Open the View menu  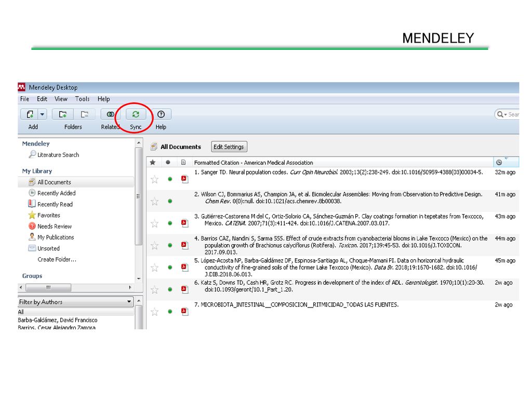[61, 99]
